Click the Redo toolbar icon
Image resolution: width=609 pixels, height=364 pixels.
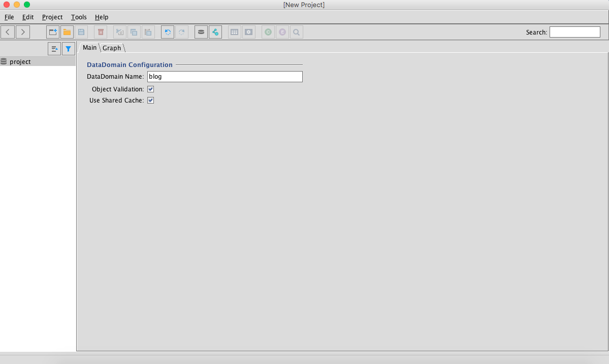point(182,32)
